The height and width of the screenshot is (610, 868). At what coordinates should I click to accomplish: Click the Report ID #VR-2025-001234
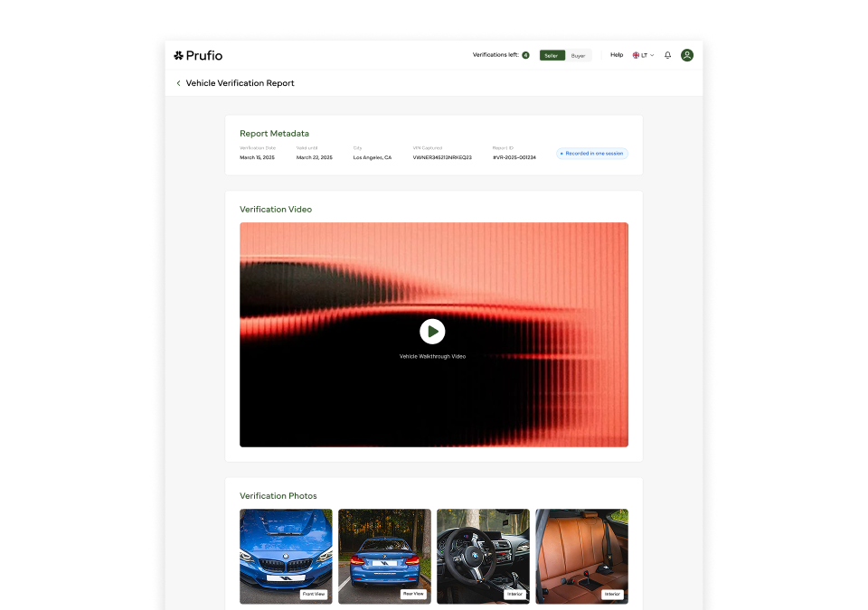pyautogui.click(x=514, y=157)
